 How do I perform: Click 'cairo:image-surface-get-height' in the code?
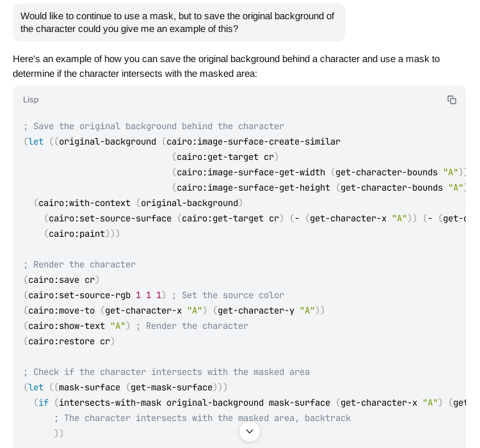(253, 188)
